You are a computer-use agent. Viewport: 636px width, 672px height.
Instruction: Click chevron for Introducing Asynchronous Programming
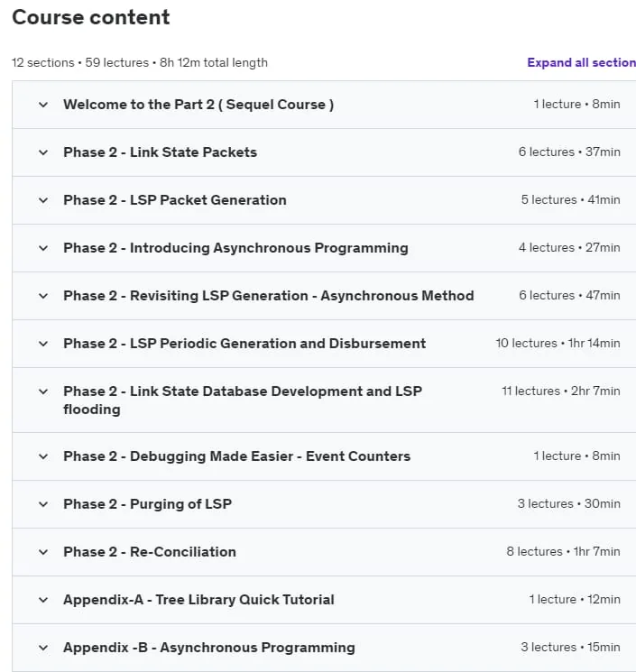tap(43, 248)
